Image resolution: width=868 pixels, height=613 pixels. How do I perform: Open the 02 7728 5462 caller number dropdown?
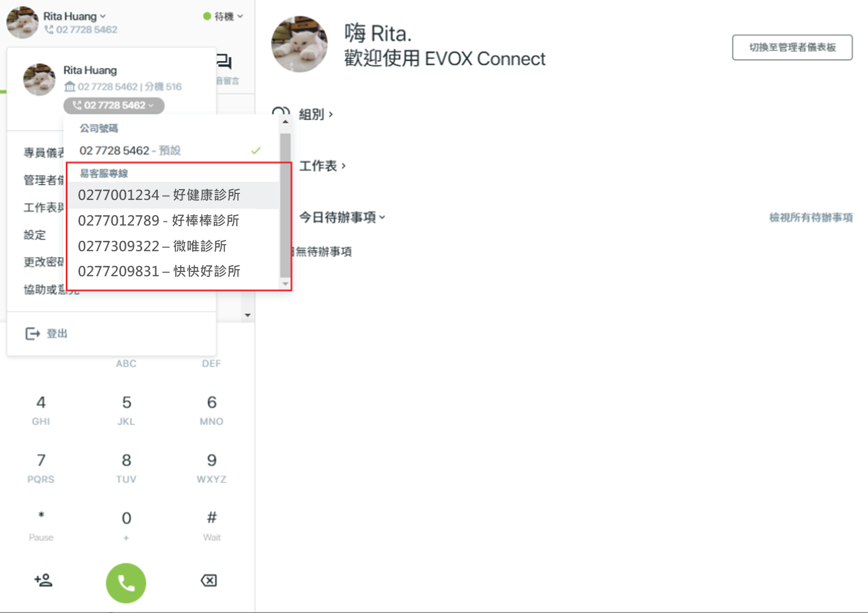pos(114,105)
